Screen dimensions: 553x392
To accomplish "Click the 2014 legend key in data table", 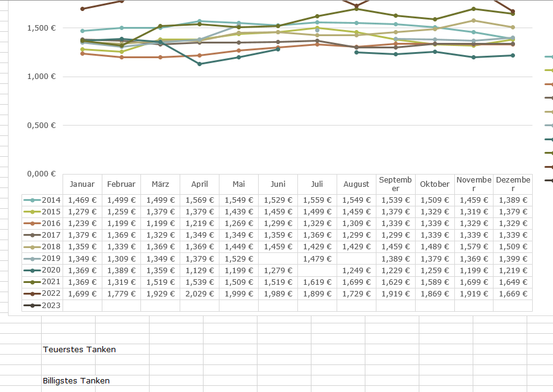I will 32,200.
